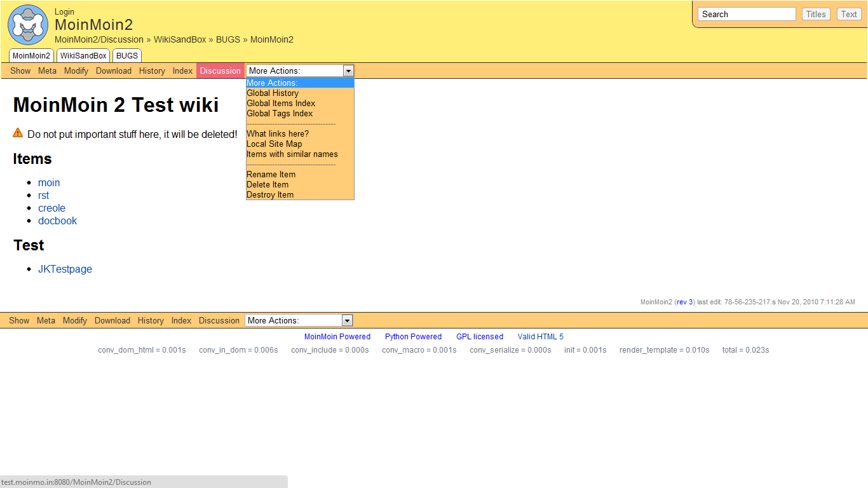Click the 'Items' section heading
868x488 pixels.
32,159
